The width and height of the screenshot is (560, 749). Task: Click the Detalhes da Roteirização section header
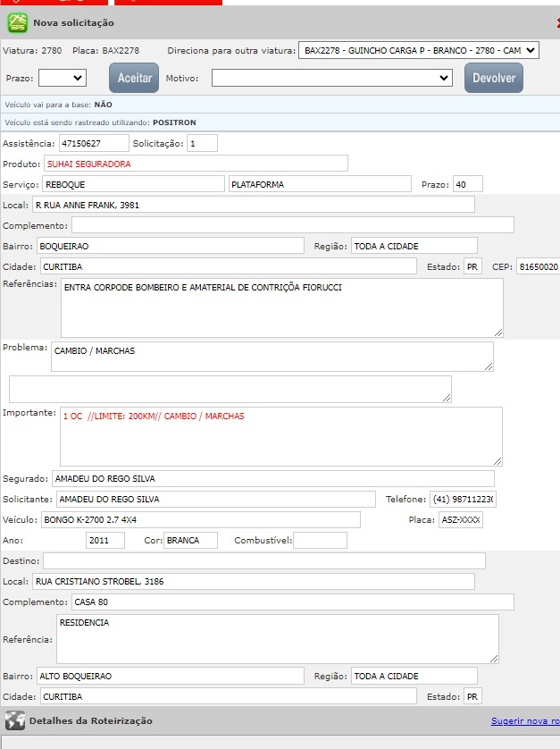pyautogui.click(x=91, y=720)
